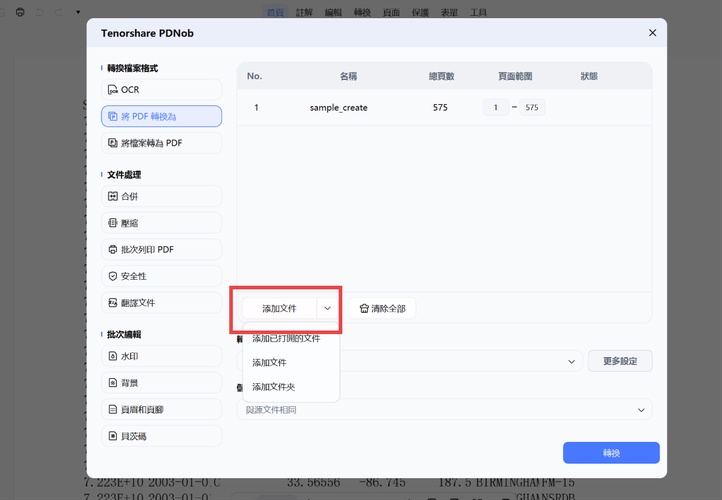
Task: Select 頁眉和頁腳 batch tool
Action: pyautogui.click(x=161, y=409)
